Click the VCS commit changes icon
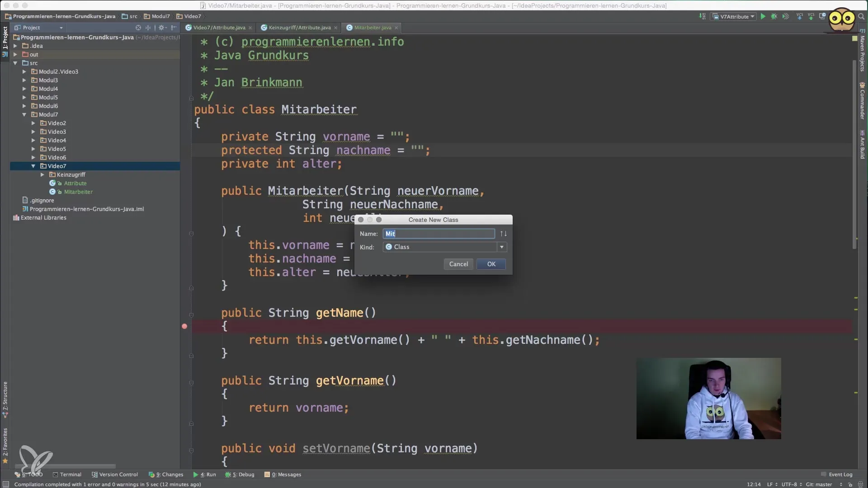868x488 pixels. (x=811, y=16)
